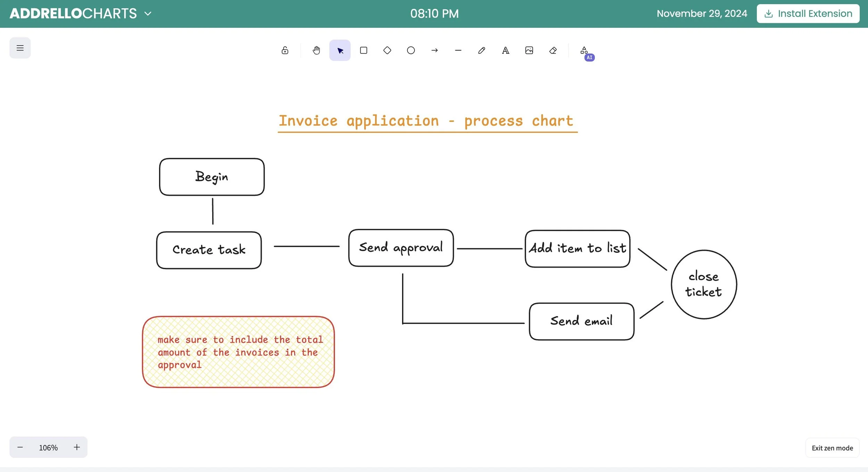Click the Install Extension button
Image resolution: width=868 pixels, height=472 pixels.
point(808,14)
